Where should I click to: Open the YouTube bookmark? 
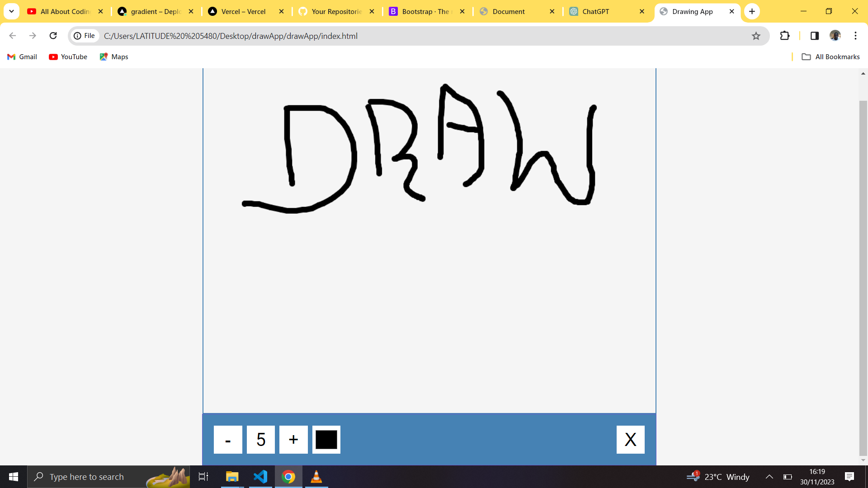68,56
